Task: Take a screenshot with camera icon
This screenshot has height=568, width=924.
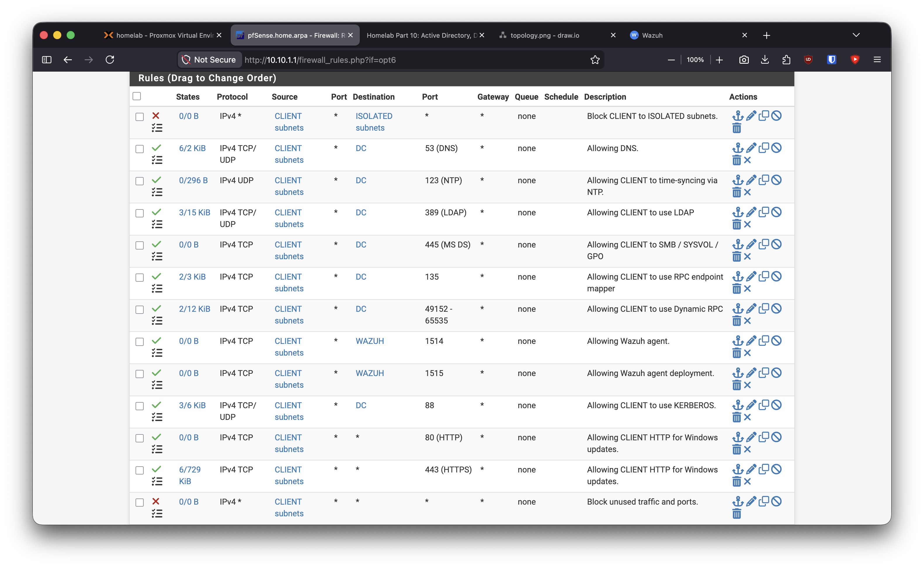Action: point(744,59)
